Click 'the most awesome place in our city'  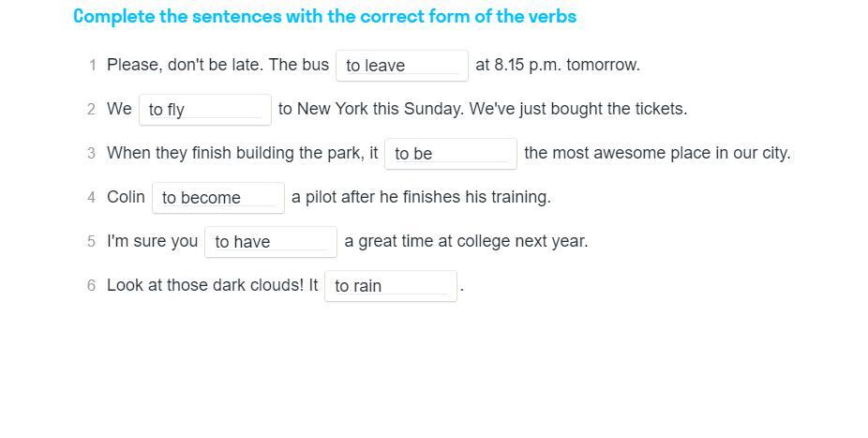[x=657, y=154]
